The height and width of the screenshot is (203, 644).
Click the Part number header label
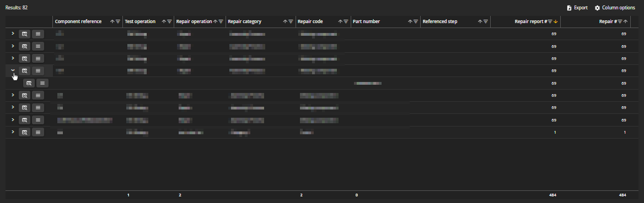coord(366,22)
